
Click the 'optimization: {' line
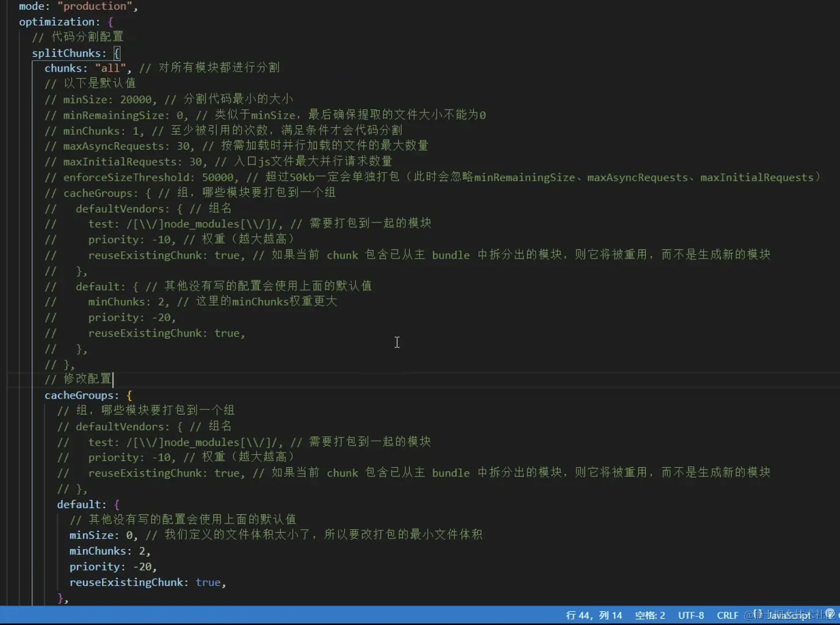66,22
